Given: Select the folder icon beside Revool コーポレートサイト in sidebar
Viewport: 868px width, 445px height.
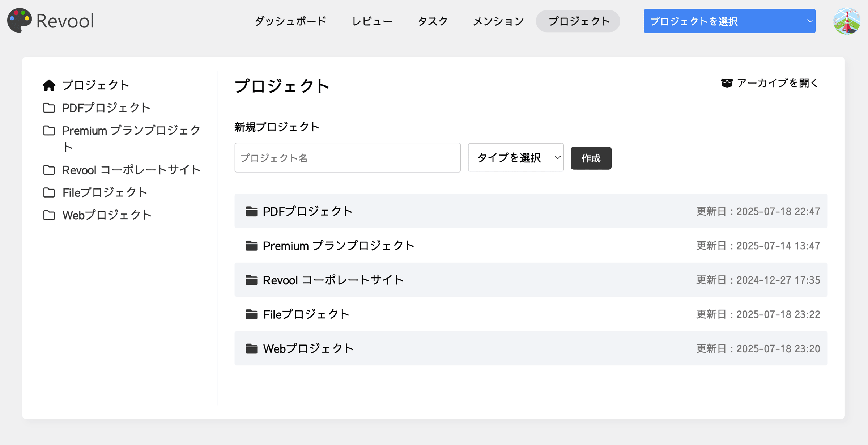Looking at the screenshot, I should coord(49,170).
